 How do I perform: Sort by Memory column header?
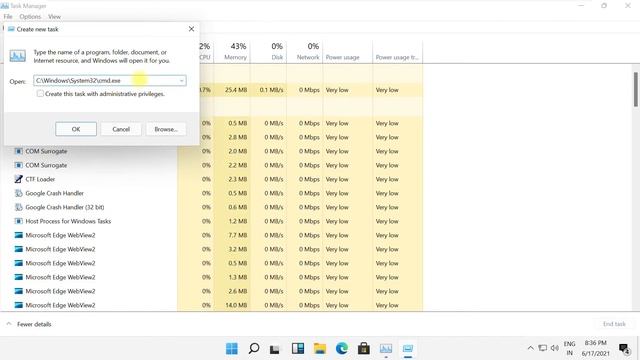coord(232,51)
